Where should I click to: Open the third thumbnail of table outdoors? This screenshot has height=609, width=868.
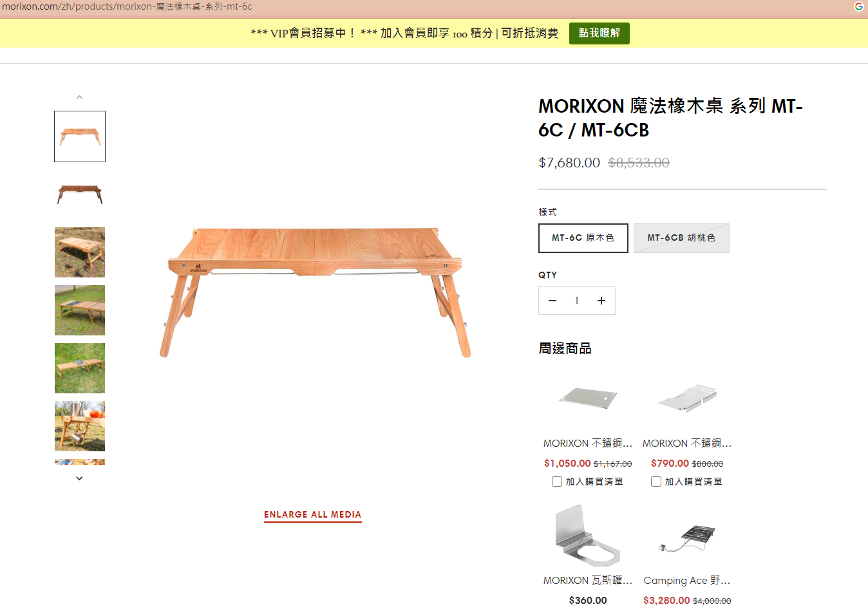coord(80,252)
